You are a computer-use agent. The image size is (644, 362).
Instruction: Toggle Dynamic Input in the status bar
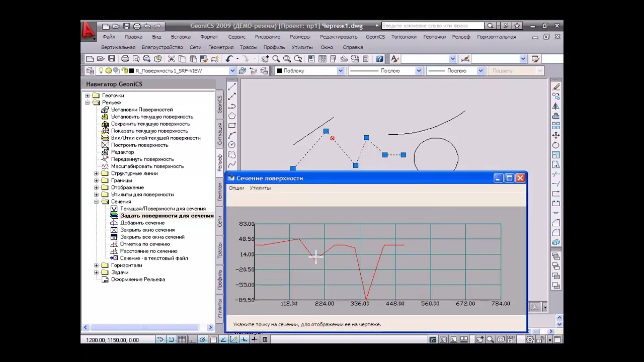click(x=244, y=339)
